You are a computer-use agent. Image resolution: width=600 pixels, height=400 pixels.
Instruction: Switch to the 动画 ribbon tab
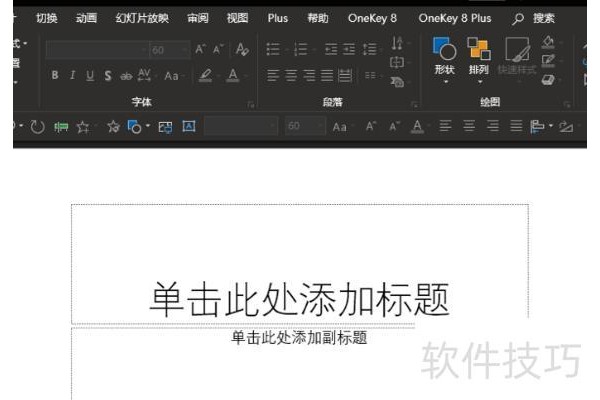(86, 18)
